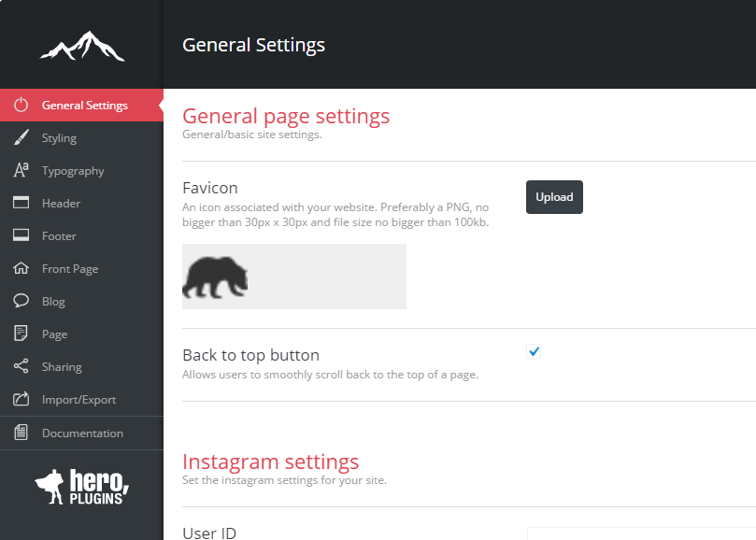Switch to the Front Page section
The width and height of the screenshot is (756, 540).
(x=70, y=269)
